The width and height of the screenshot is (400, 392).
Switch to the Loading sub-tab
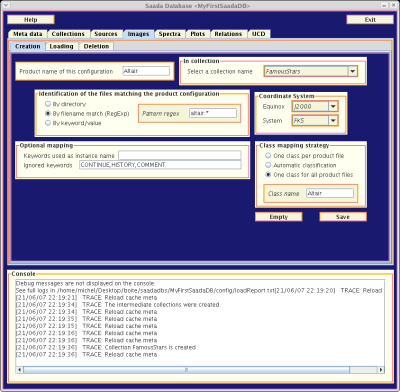coord(62,46)
